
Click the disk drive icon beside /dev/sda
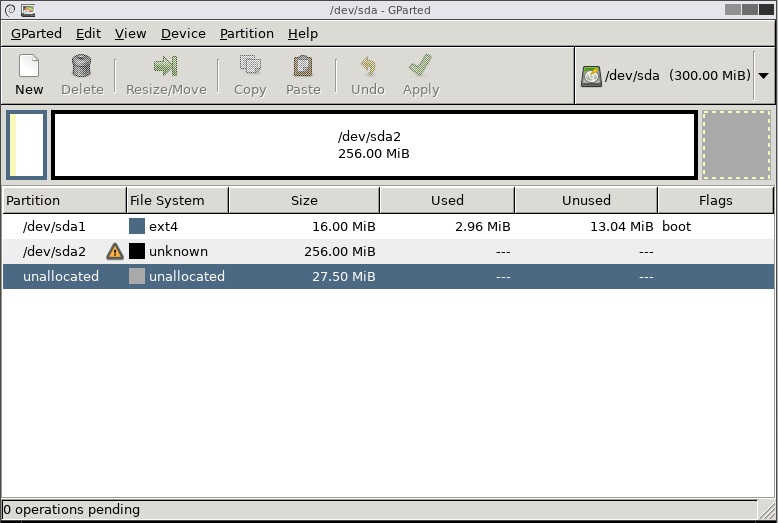pyautogui.click(x=591, y=76)
